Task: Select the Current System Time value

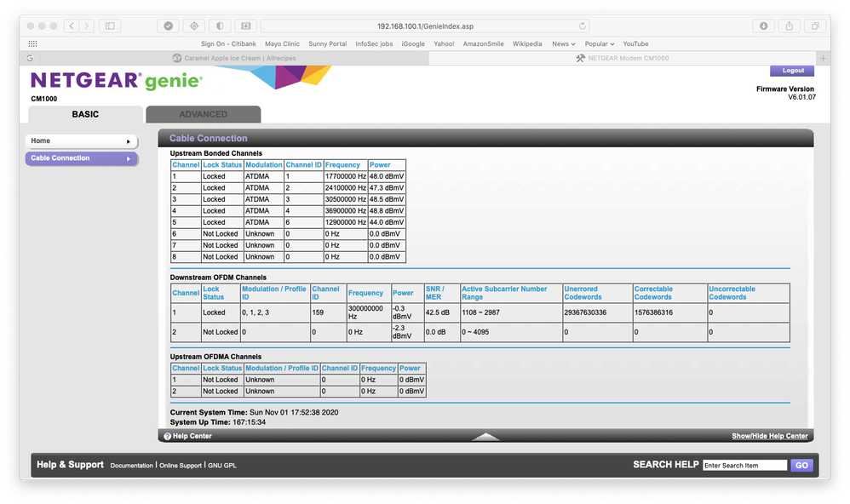Action: [x=294, y=413]
